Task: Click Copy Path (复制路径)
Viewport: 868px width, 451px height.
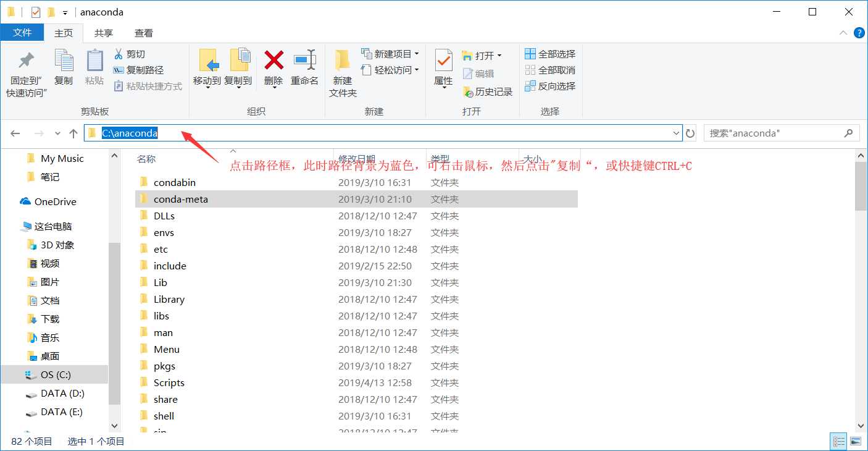Action: [138, 70]
